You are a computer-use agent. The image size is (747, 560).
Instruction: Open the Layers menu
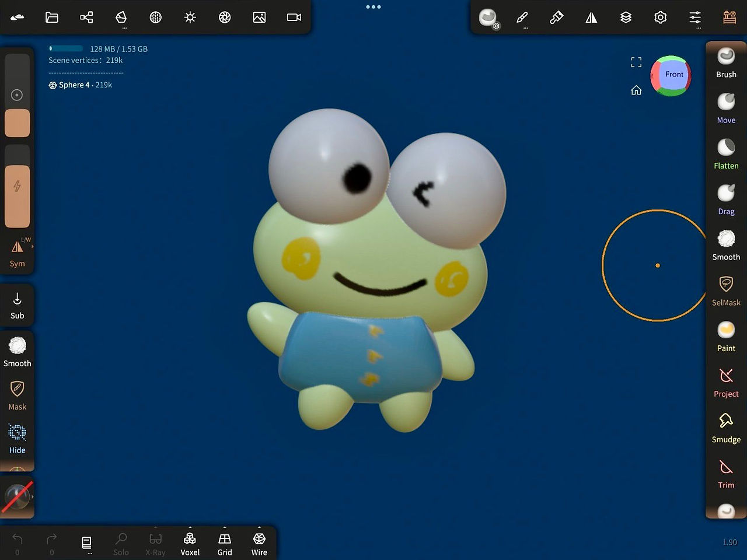626,17
